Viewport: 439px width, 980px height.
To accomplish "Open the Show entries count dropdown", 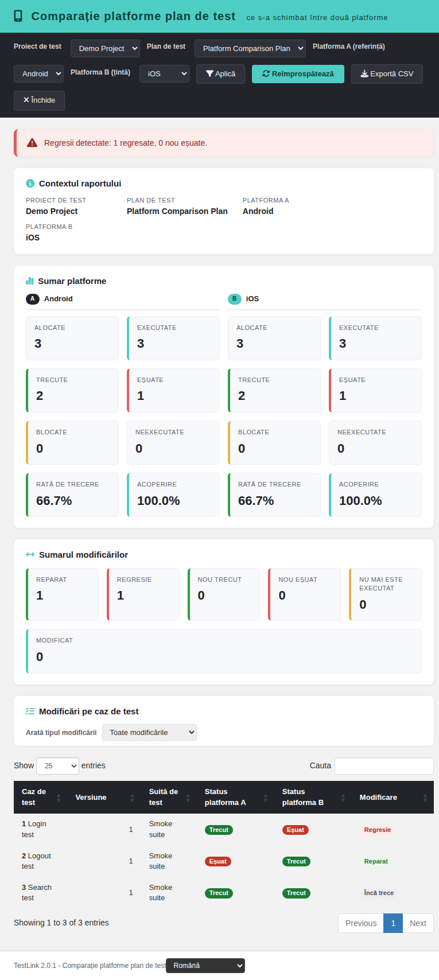I will pyautogui.click(x=57, y=766).
